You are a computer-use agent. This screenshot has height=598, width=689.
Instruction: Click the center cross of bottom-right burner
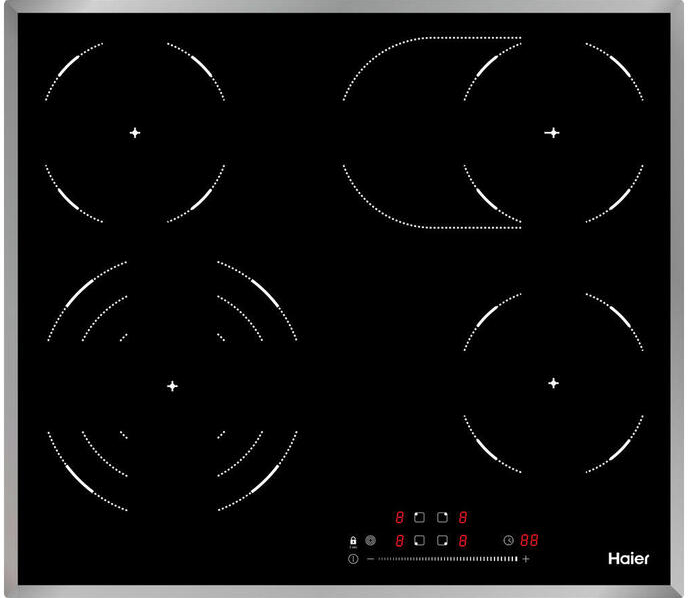click(x=553, y=383)
